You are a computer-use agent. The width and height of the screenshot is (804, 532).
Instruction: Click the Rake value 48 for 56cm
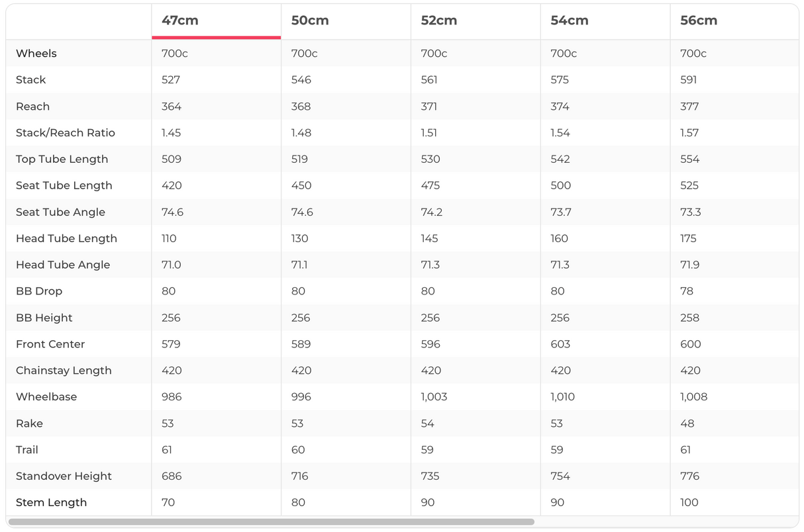[x=687, y=423]
